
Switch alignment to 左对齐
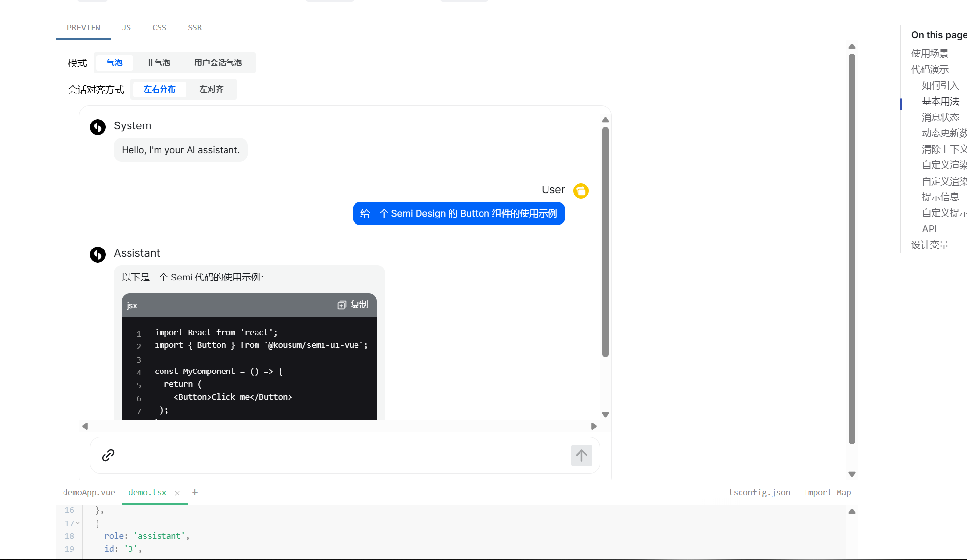pos(211,89)
